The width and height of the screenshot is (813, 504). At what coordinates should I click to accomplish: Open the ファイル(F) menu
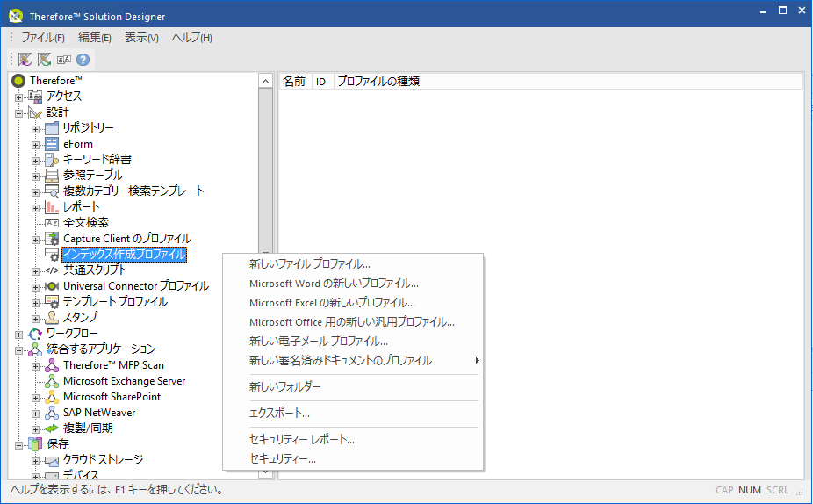coord(43,38)
